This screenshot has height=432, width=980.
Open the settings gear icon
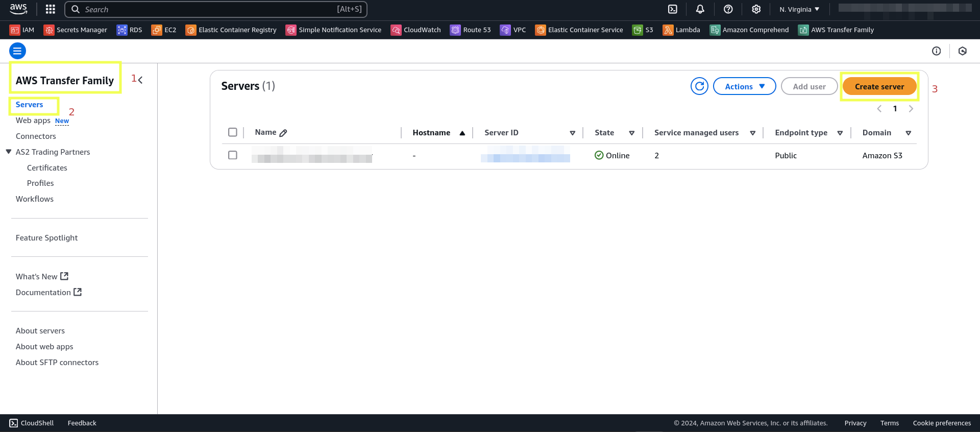[x=756, y=9]
